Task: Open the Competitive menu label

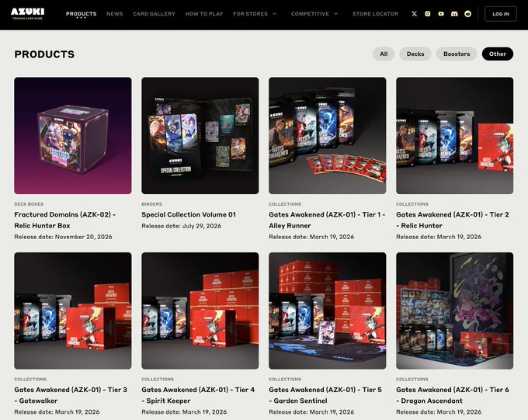Action: 310,14
